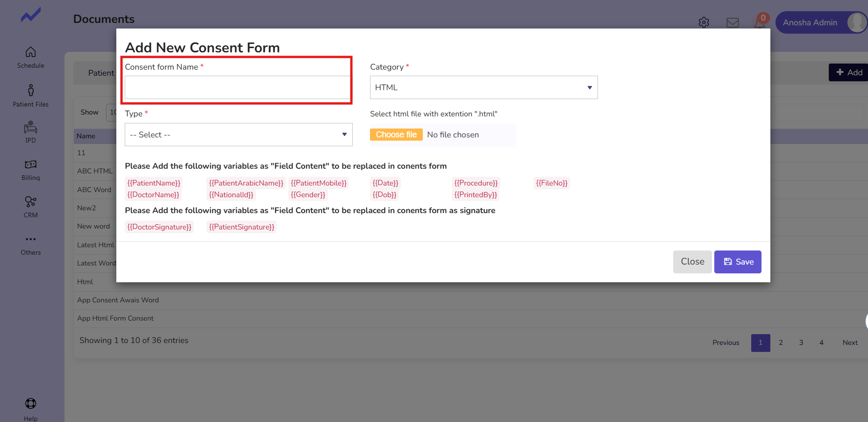Click the Next pagination link
This screenshot has height=422, width=868.
(850, 343)
